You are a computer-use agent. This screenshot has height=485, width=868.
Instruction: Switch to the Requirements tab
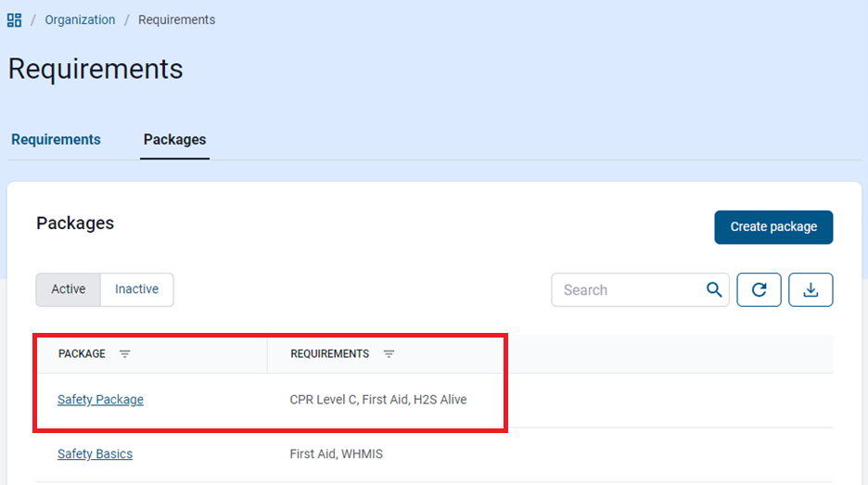56,140
